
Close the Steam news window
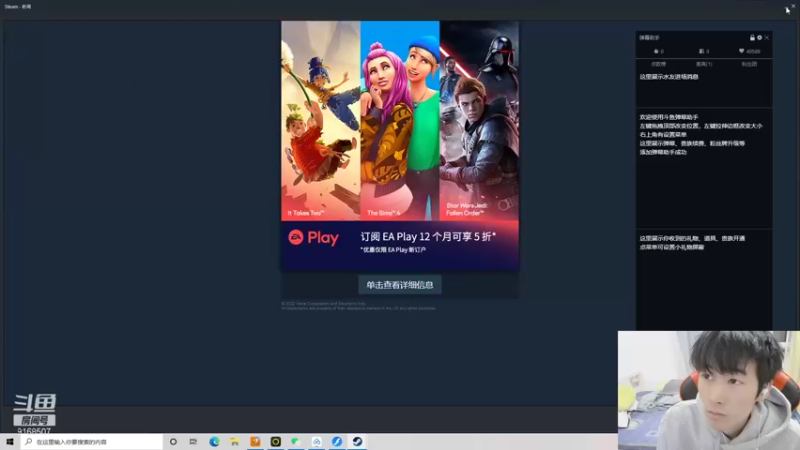coord(793,6)
